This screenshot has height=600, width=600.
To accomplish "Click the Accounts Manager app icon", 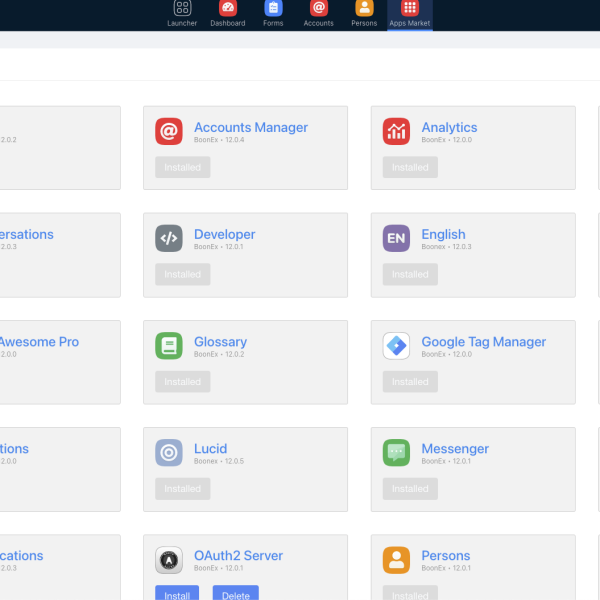I will coord(169,131).
